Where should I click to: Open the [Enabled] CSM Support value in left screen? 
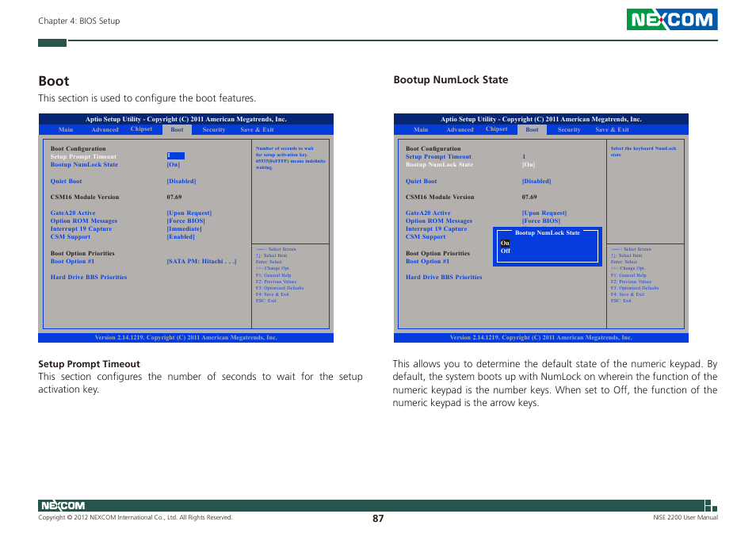tap(181, 237)
